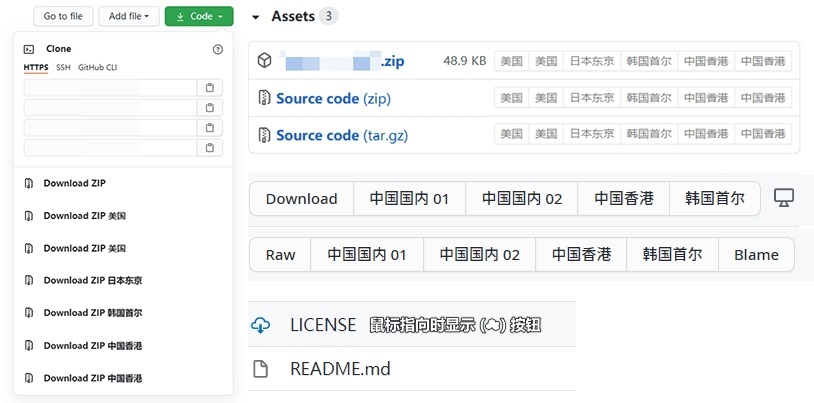Click the first clone URL field
Image resolution: width=814 pixels, height=403 pixels.
pyautogui.click(x=109, y=88)
